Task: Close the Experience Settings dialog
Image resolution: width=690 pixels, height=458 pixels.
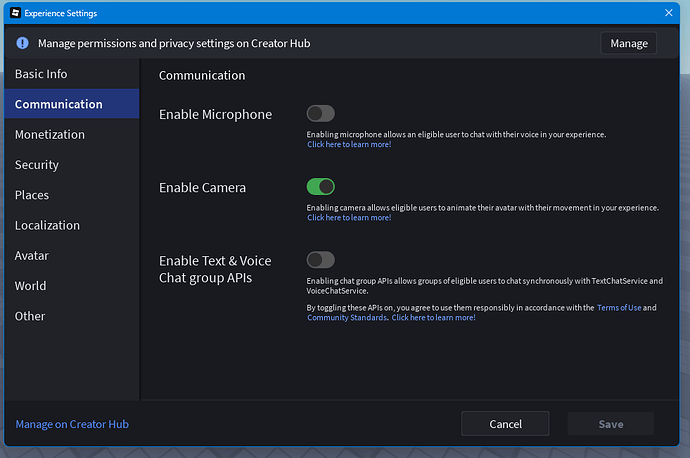Action: click(x=668, y=13)
